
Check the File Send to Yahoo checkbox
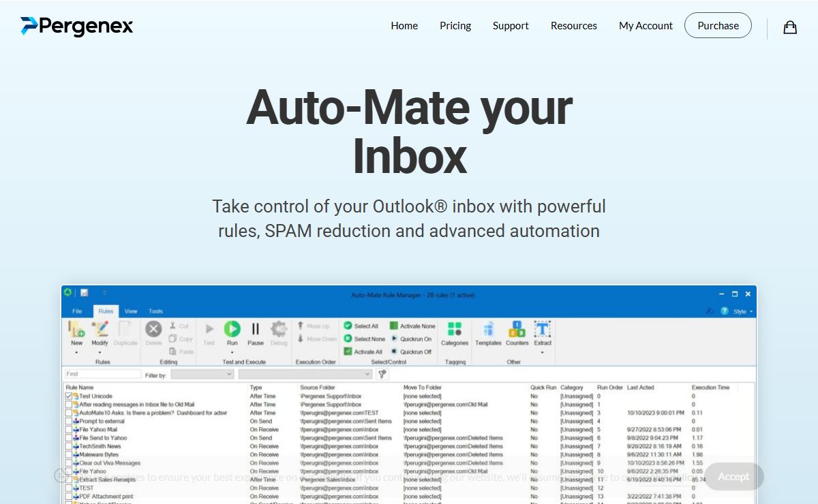point(68,438)
